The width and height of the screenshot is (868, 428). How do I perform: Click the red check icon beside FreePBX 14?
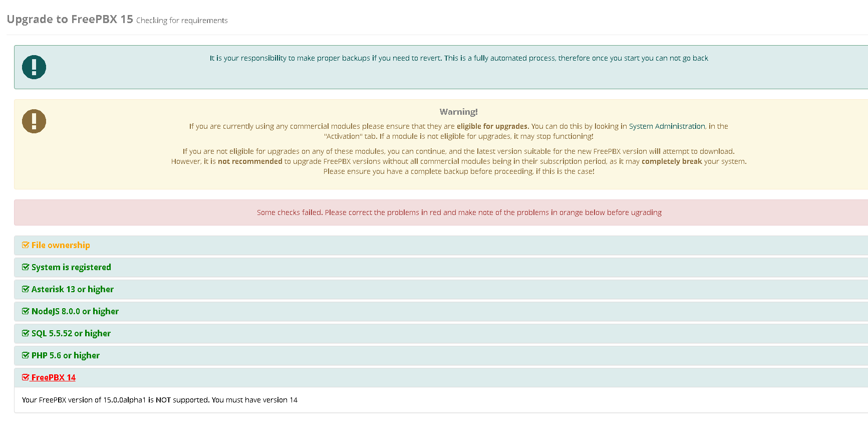tap(26, 377)
